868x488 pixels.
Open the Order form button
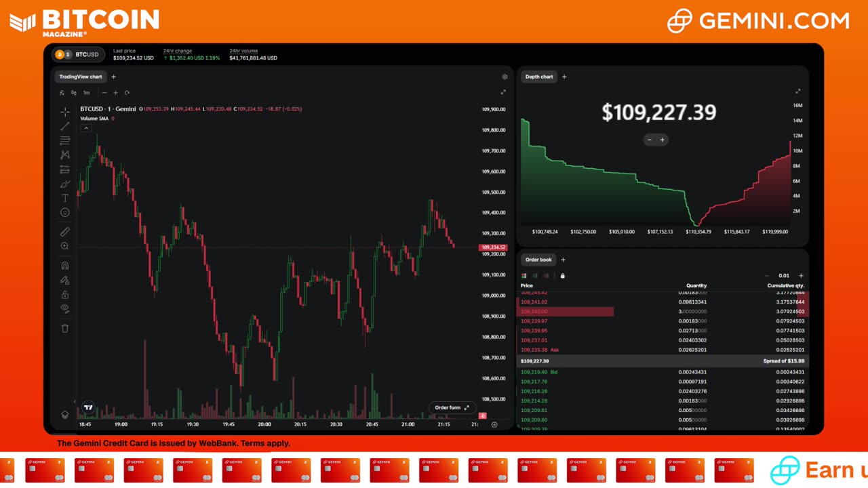pos(452,407)
